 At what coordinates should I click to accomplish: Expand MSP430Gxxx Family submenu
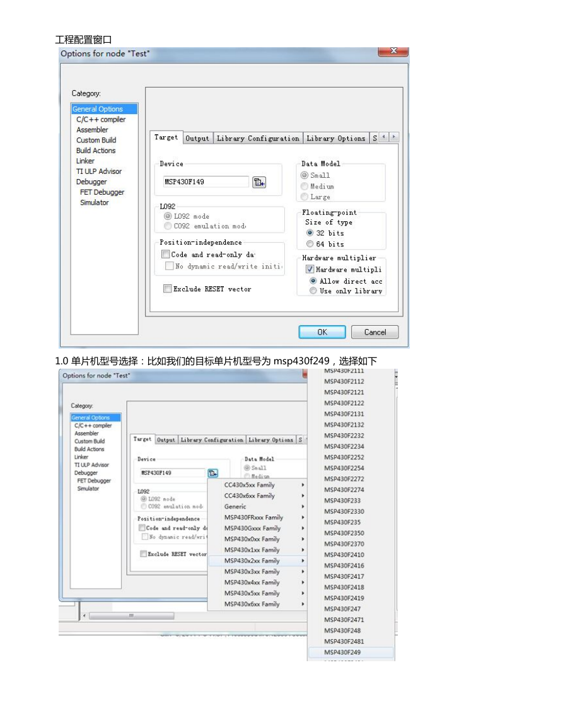[x=258, y=528]
